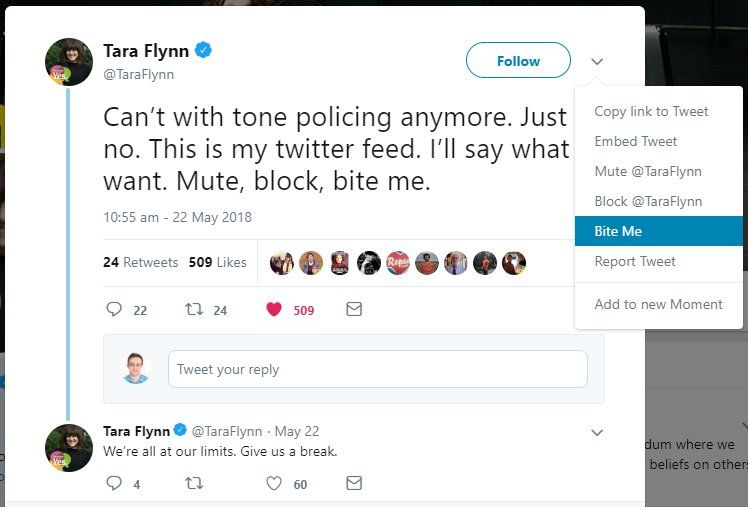Choose "Add to new Moment" option

[659, 304]
